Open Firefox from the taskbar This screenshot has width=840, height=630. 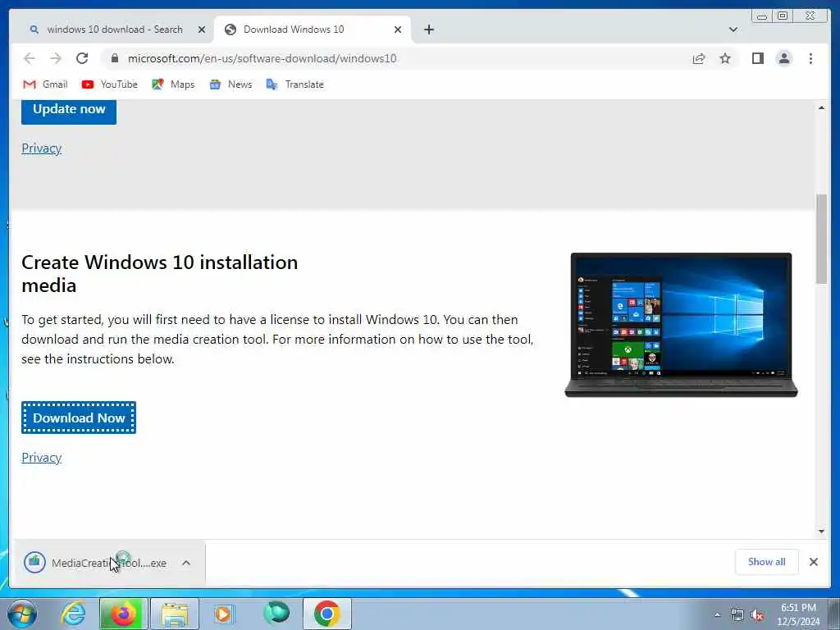[123, 614]
